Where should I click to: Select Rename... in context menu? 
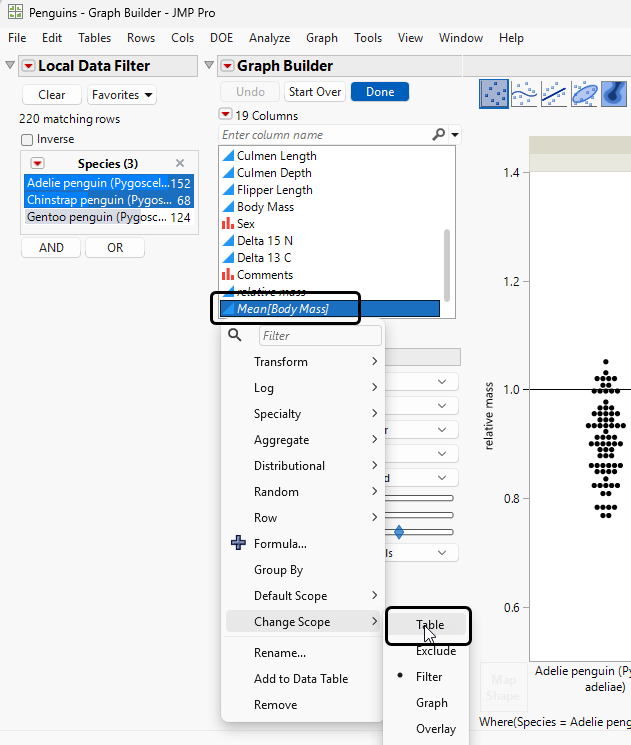click(x=303, y=652)
